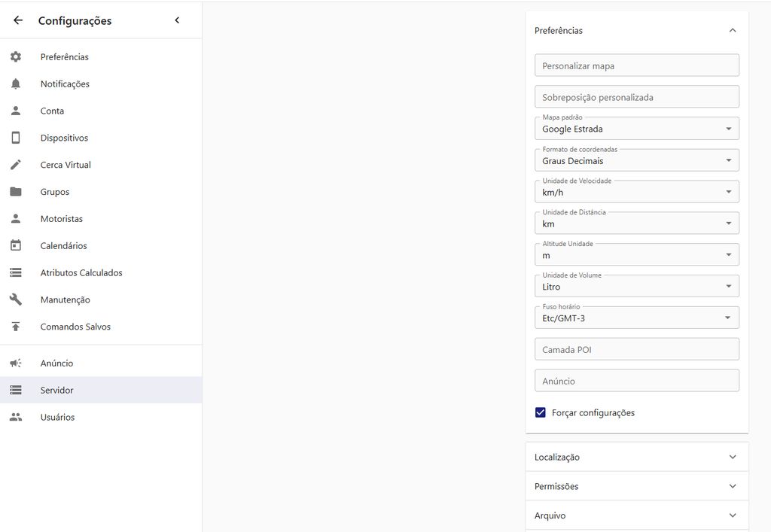Collapse the sidebar with the chevron icon
Image resolution: width=771 pixels, height=532 pixels.
pos(177,20)
